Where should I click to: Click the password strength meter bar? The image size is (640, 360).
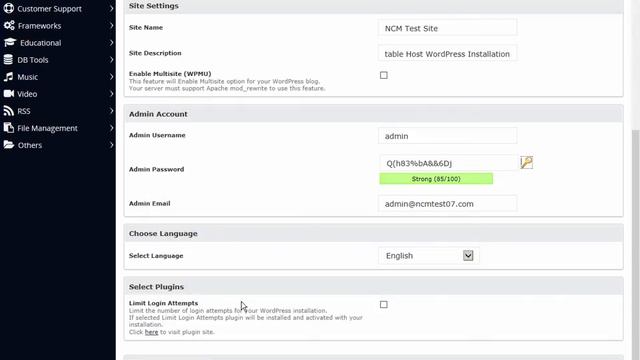coord(436,179)
